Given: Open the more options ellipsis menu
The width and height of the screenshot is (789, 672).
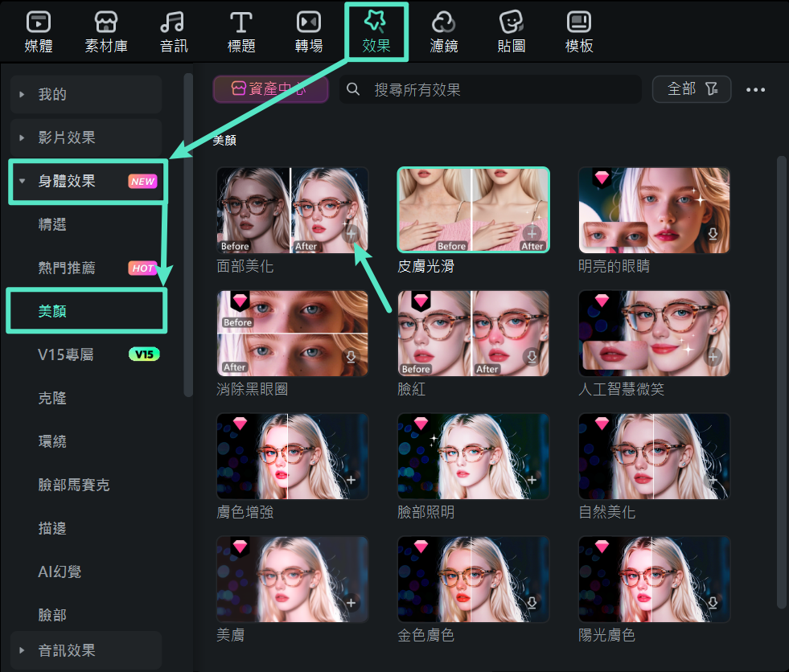Looking at the screenshot, I should [x=755, y=90].
